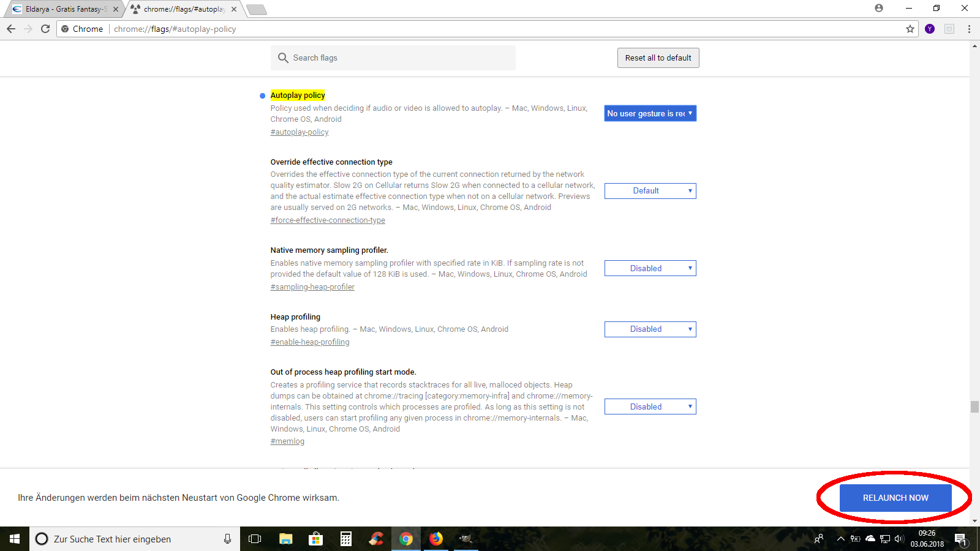Click the search magnifier icon in flags

tap(283, 58)
